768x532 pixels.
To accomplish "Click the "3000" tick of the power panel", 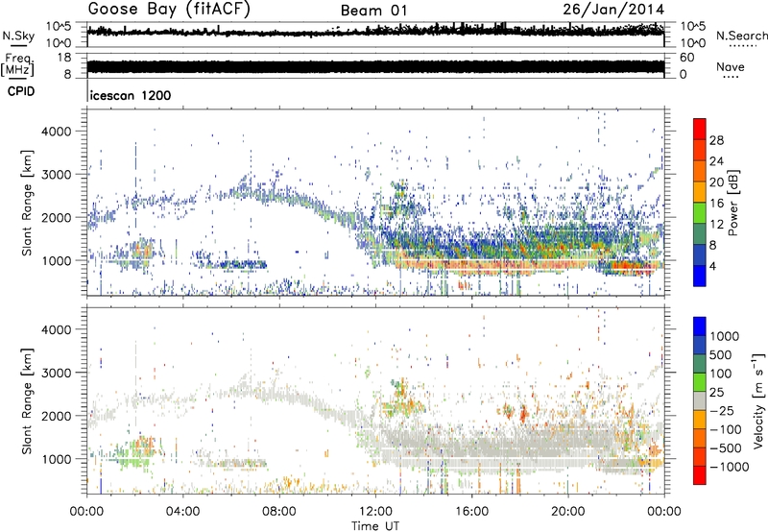I will (56, 175).
